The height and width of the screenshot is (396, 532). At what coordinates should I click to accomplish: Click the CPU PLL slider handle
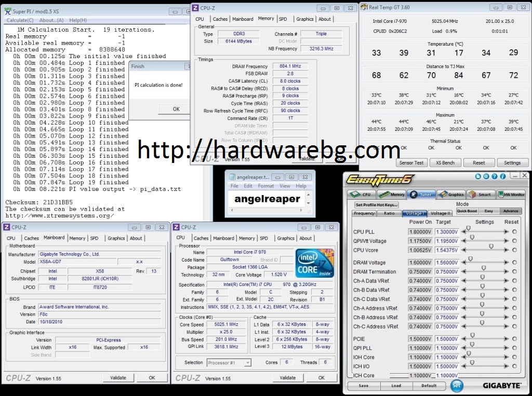tap(468, 228)
